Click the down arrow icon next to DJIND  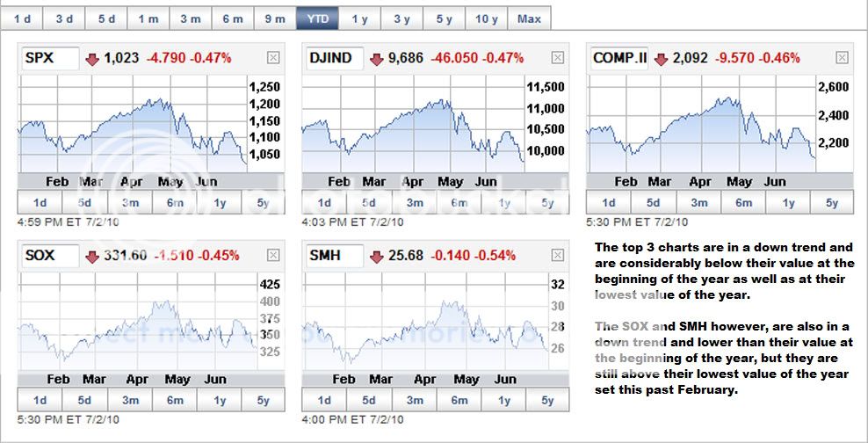click(377, 59)
